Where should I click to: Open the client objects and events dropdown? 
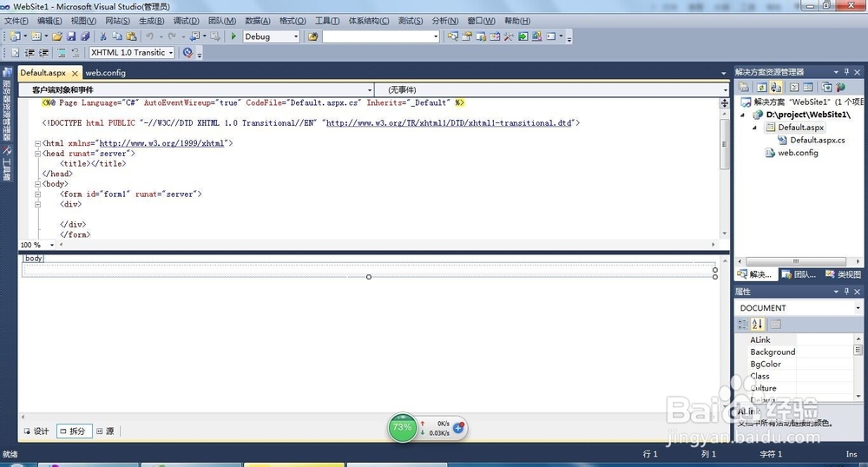click(x=370, y=89)
